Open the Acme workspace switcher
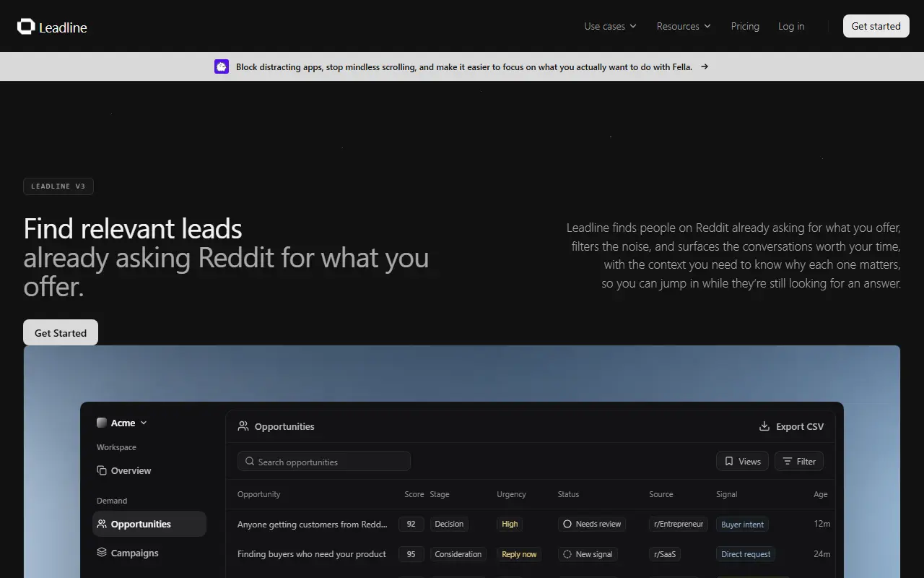The image size is (924, 578). tap(122, 423)
